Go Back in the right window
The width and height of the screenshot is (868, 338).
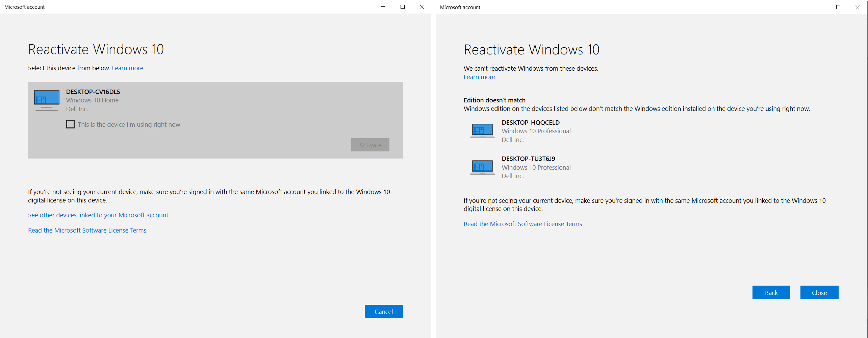coord(771,293)
